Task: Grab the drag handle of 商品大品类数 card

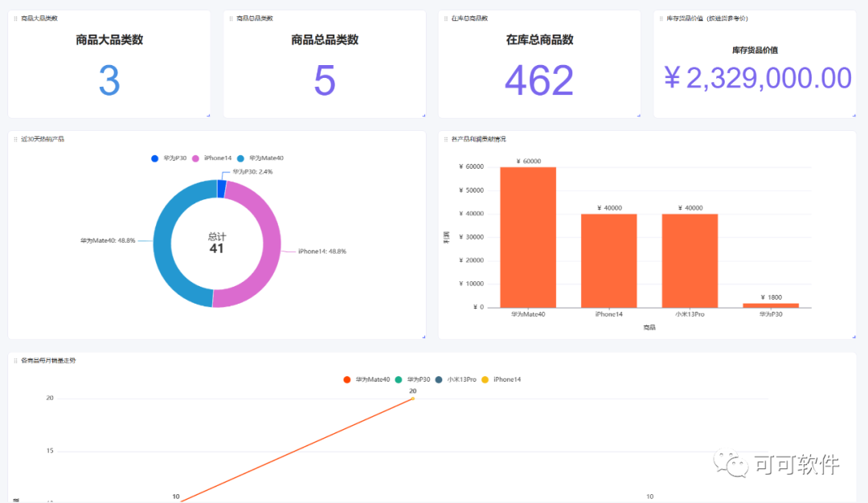Action: [15, 18]
